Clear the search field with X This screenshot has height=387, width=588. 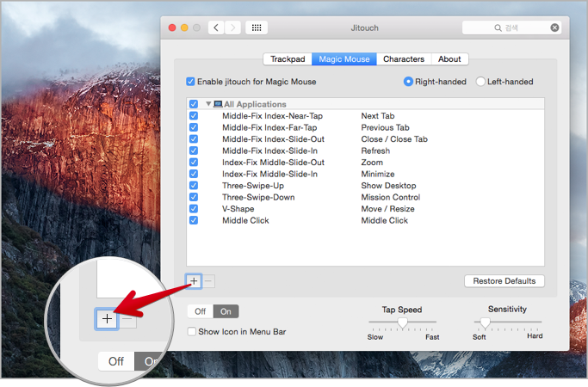point(554,28)
